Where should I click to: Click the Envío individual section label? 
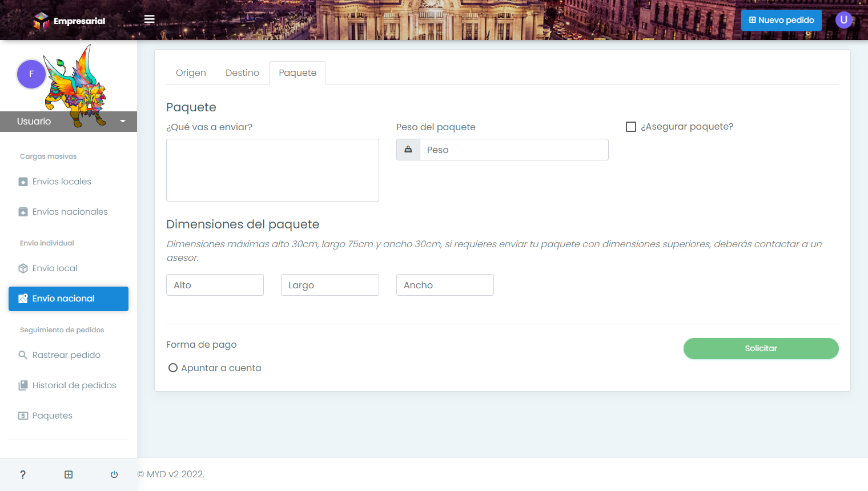pyautogui.click(x=47, y=243)
